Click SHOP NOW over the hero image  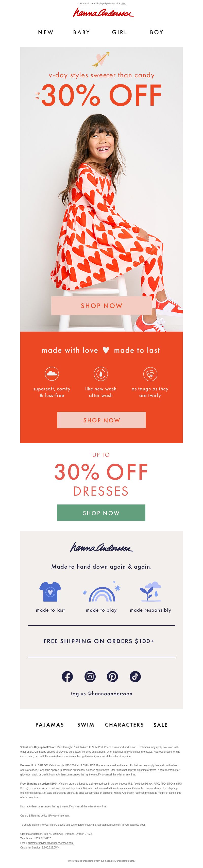101,306
